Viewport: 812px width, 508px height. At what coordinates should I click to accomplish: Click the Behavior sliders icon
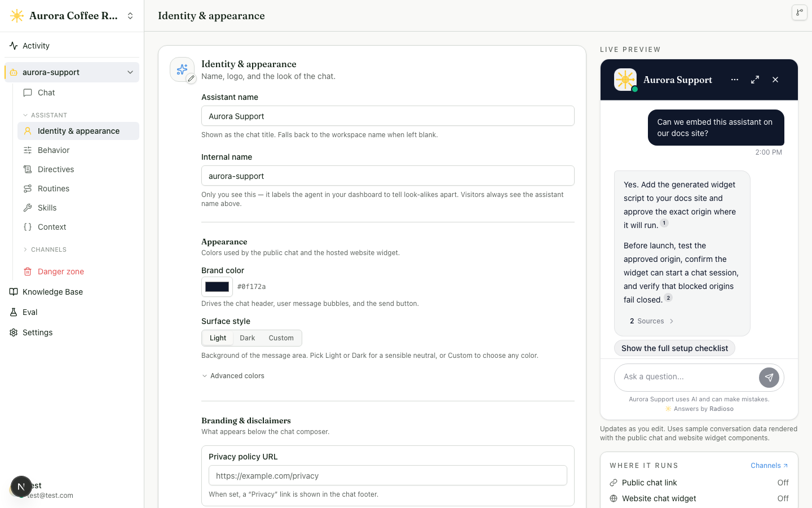pyautogui.click(x=28, y=150)
